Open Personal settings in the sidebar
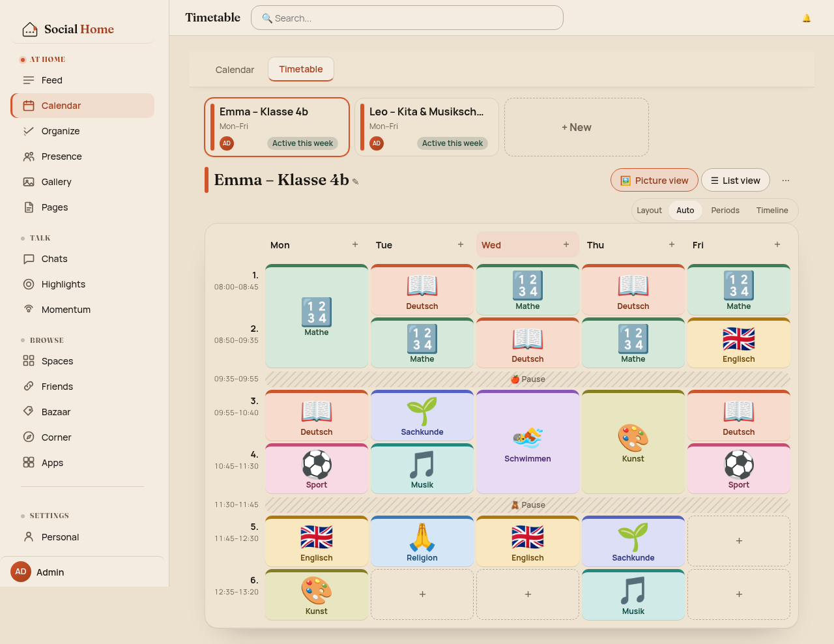Viewport: 834px width, 644px height. (83, 537)
